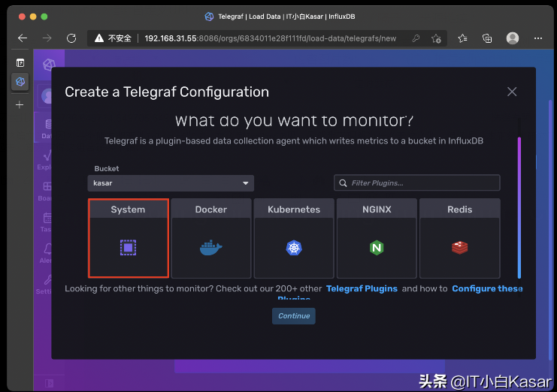Click the Filter Plugins search field
557x392 pixels.
416,183
